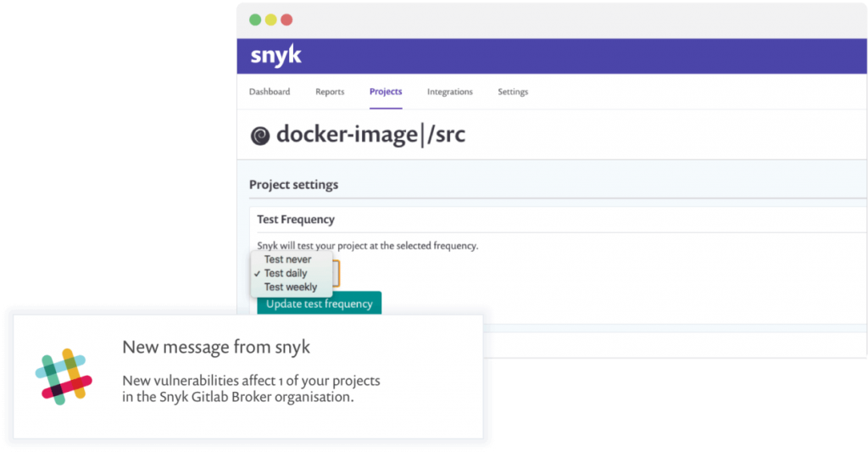Click the Test Frequency panel heading
The width and height of the screenshot is (868, 452).
[x=296, y=220]
